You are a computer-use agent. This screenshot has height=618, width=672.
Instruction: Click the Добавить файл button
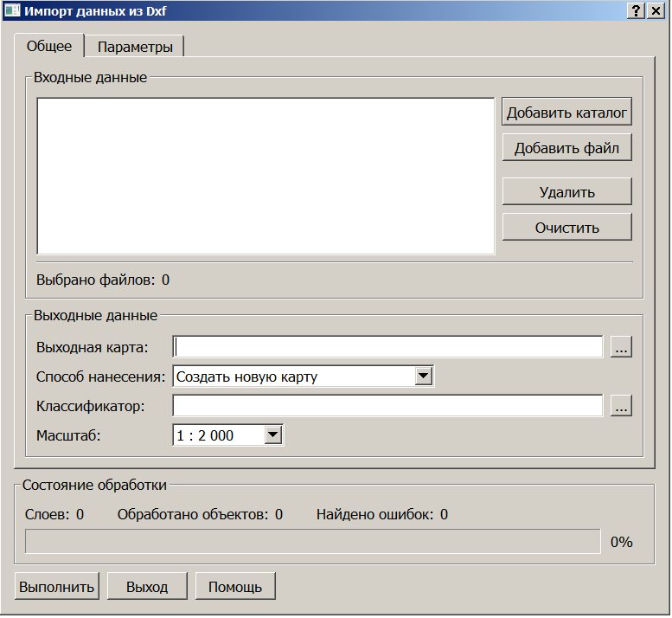coord(566,148)
